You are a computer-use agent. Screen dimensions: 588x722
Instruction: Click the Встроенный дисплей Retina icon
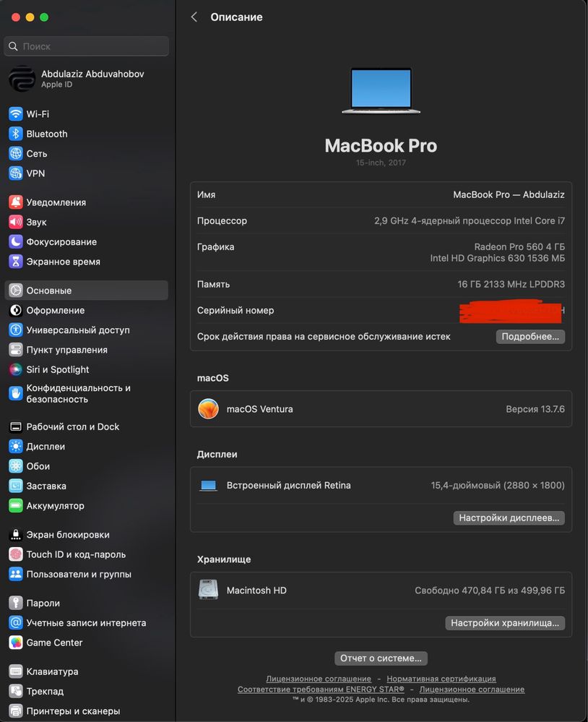point(209,486)
